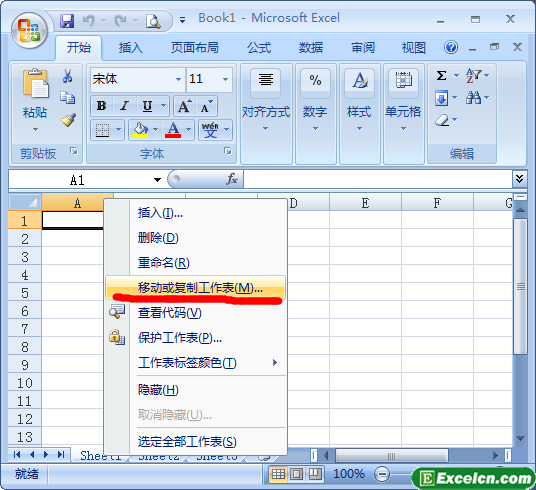536x490 pixels.
Task: Choose 保护工作表(P)... in context menu
Action: [x=196, y=338]
